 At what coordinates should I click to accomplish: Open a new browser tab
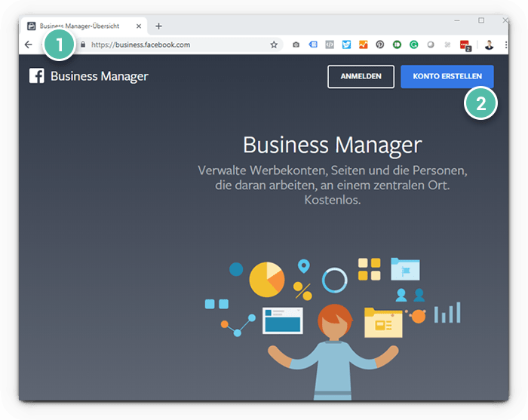click(x=158, y=26)
